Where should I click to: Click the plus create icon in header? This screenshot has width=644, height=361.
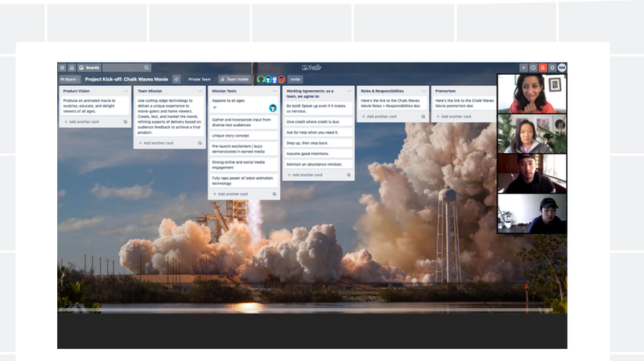[523, 68]
